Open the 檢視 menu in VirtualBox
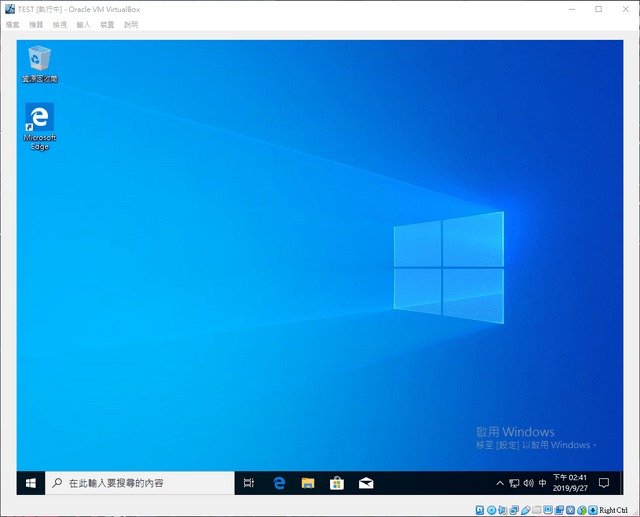The width and height of the screenshot is (640, 517). pyautogui.click(x=60, y=25)
